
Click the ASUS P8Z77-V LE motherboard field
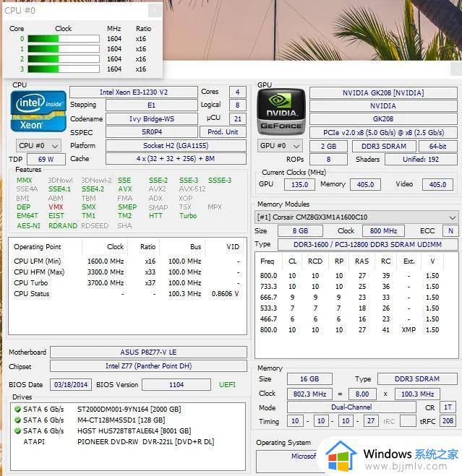point(148,352)
